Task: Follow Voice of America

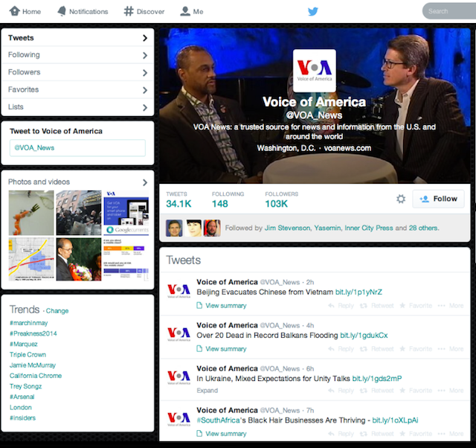Action: [438, 199]
